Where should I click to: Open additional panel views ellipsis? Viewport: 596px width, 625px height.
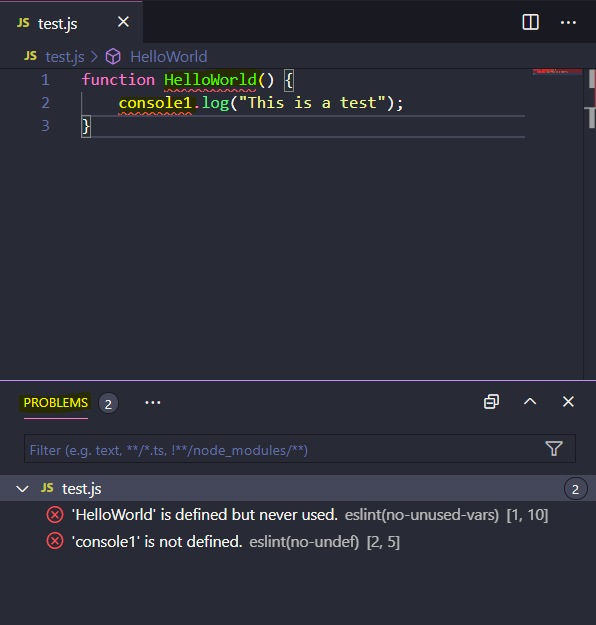coord(153,403)
